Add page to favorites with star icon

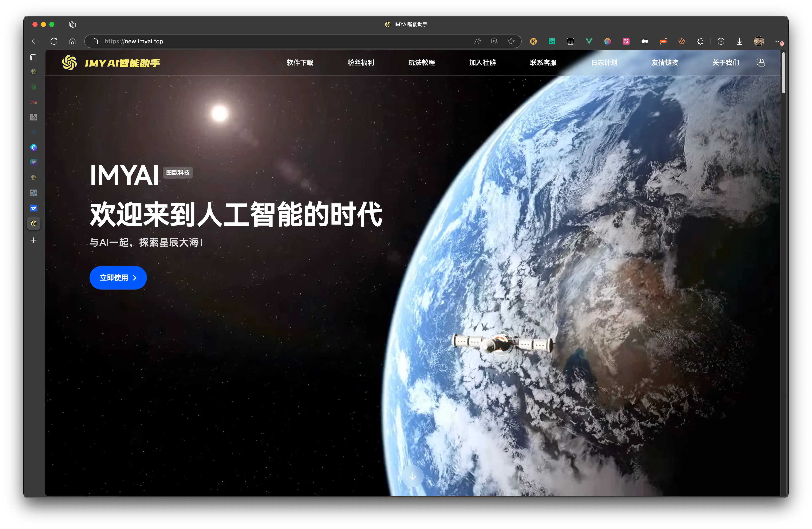[511, 41]
